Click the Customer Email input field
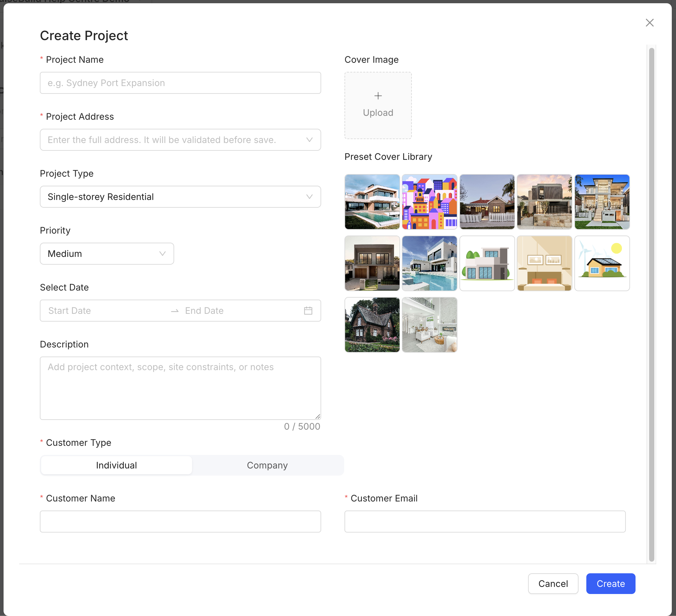The height and width of the screenshot is (616, 676). (485, 522)
